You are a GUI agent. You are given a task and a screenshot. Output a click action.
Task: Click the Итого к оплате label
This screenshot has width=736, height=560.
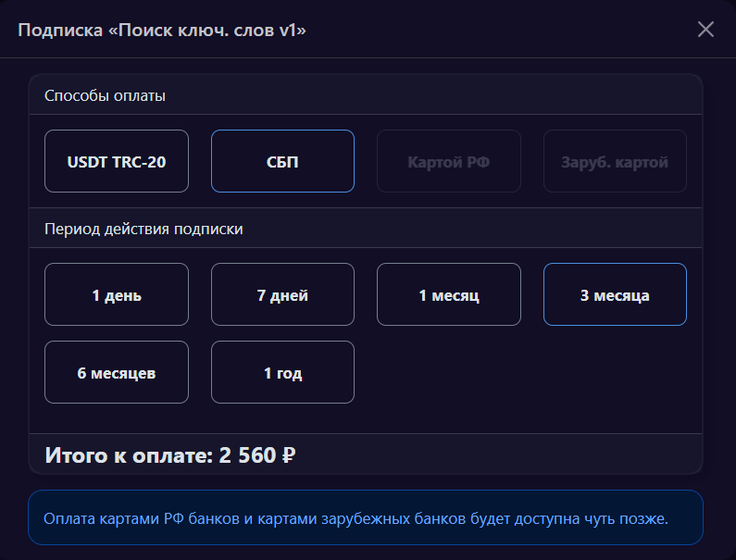click(x=130, y=455)
